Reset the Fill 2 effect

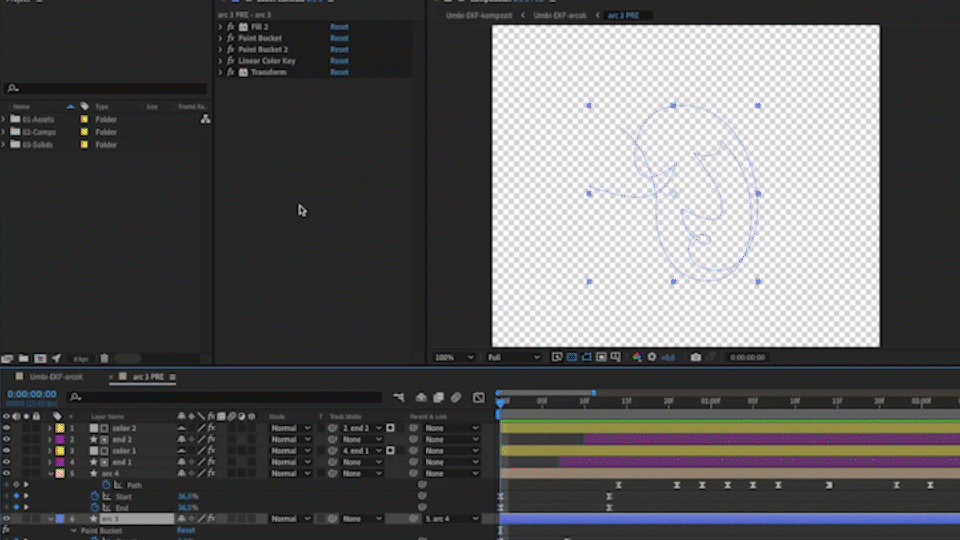[x=339, y=27]
